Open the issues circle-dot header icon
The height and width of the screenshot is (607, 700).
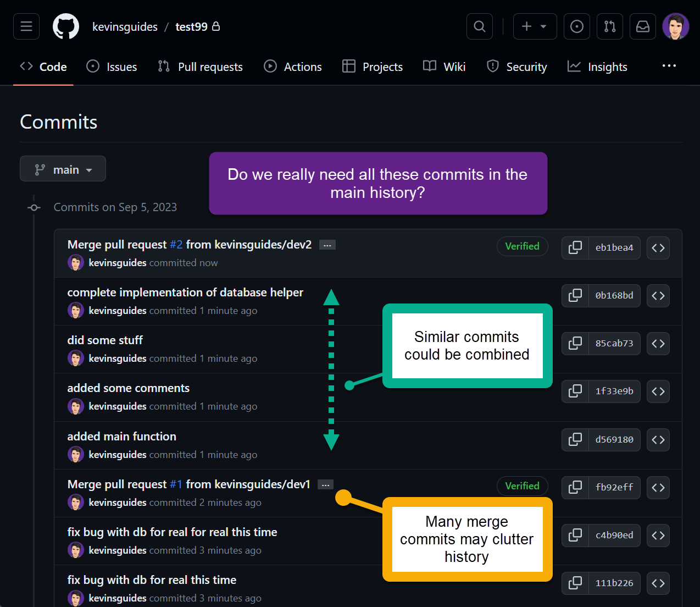577,26
